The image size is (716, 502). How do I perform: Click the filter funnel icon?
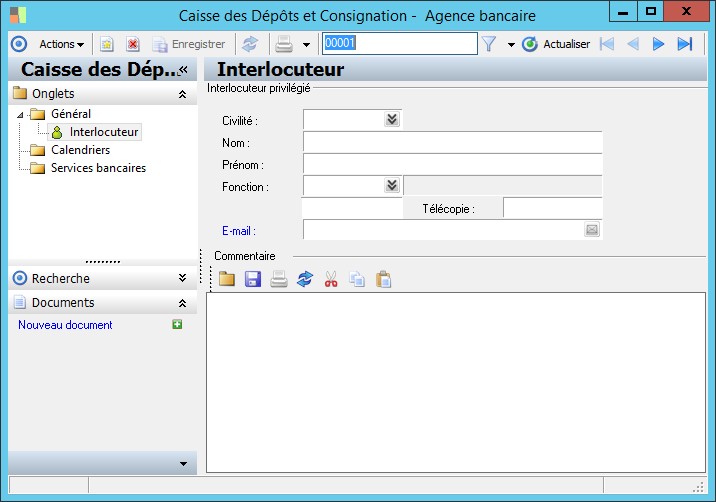point(489,44)
